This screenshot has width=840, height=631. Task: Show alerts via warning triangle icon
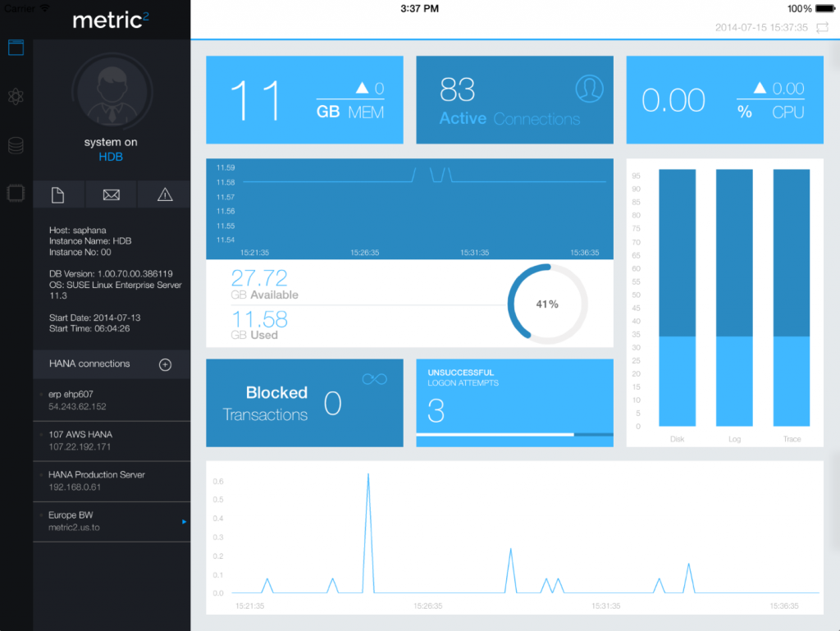point(165,194)
